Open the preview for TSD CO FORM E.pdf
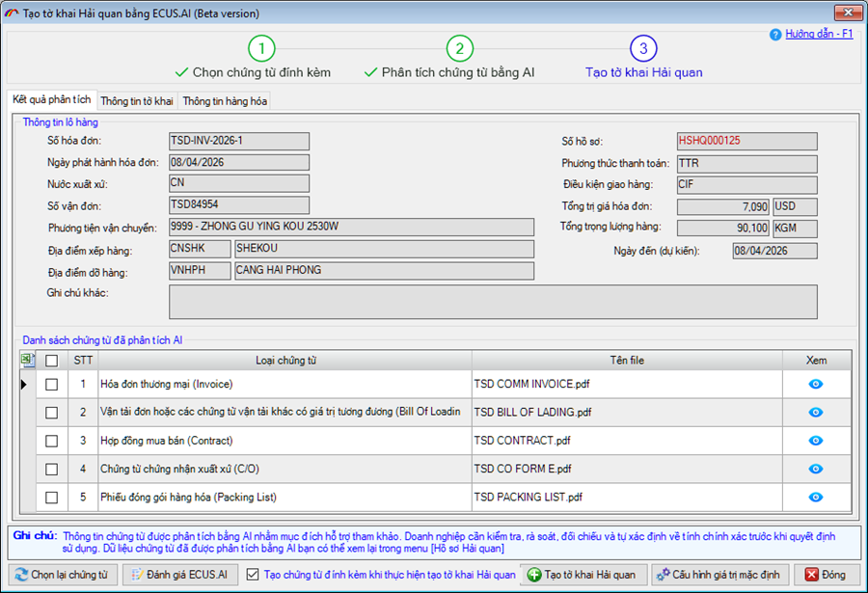Screen dimensions: 868x593 [x=815, y=469]
